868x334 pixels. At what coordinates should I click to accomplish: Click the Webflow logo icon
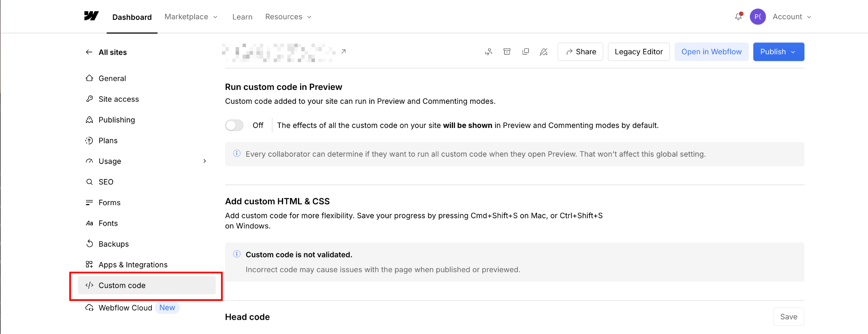(91, 16)
